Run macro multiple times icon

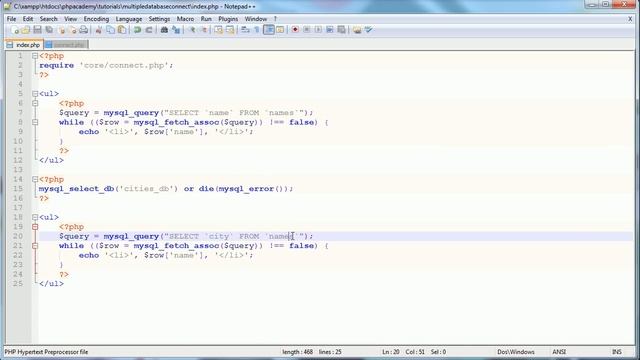tap(330, 30)
